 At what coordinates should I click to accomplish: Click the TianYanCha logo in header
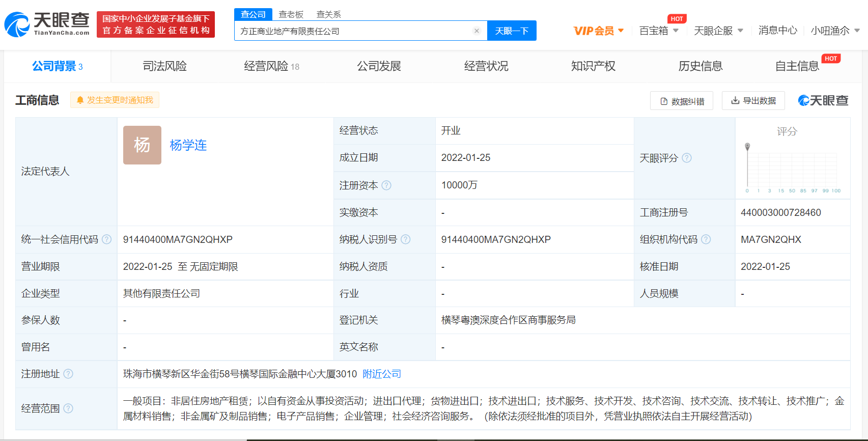[47, 24]
